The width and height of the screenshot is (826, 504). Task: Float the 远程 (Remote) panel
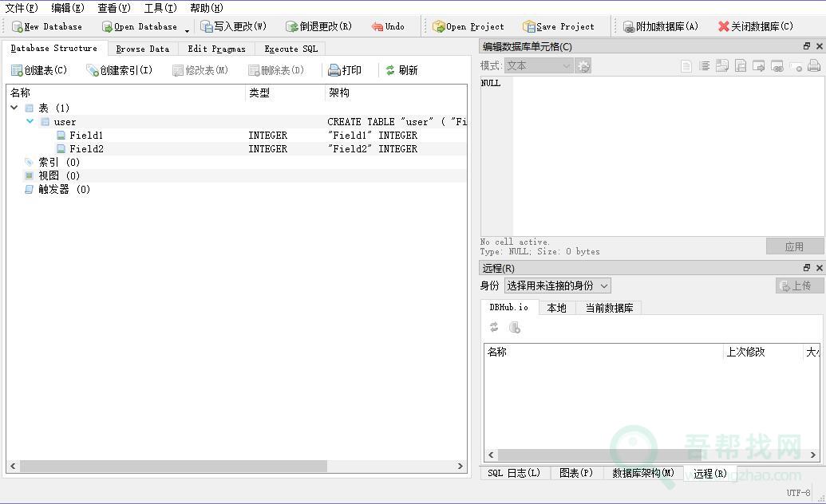pyautogui.click(x=806, y=268)
